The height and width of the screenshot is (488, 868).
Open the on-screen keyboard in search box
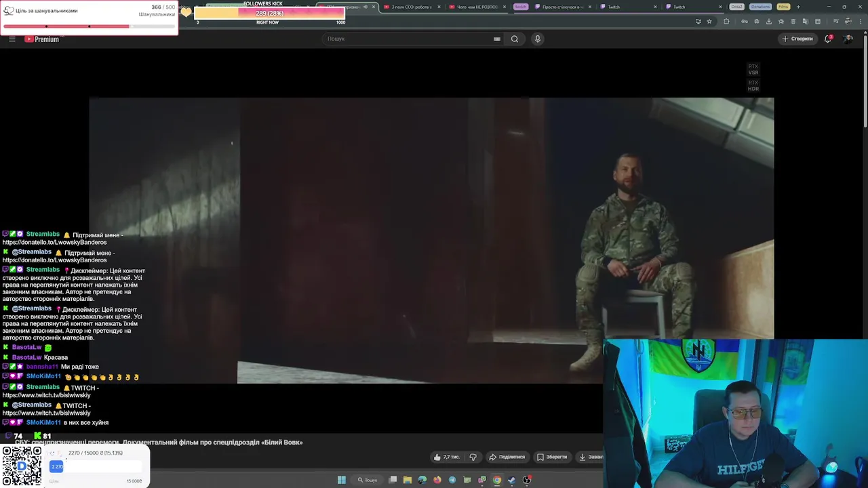point(497,39)
